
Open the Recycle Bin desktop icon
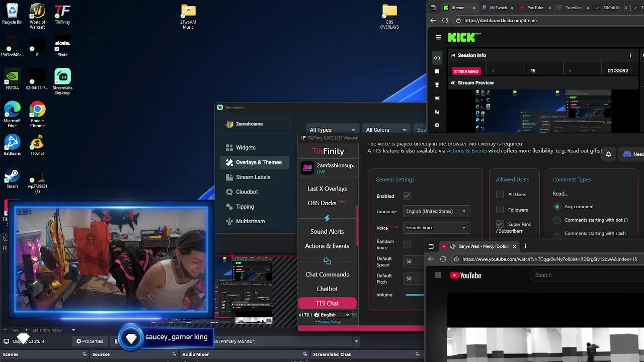tap(12, 14)
